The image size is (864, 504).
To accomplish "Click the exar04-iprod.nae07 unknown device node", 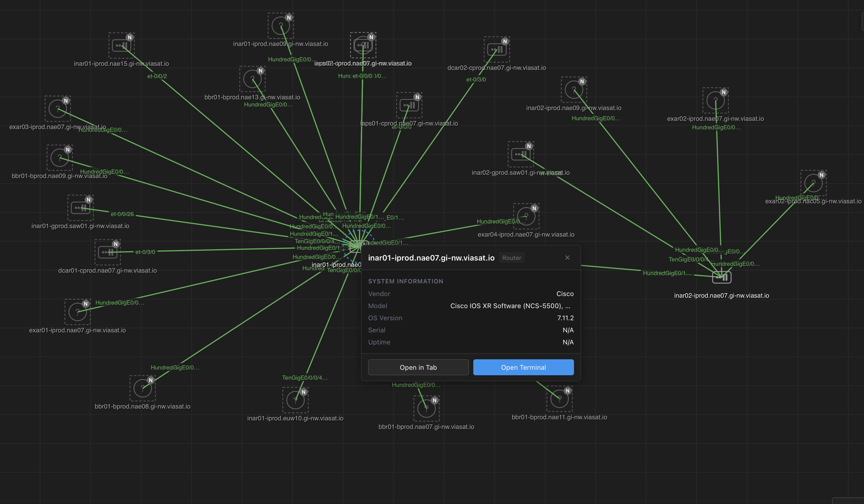I will coord(526,216).
